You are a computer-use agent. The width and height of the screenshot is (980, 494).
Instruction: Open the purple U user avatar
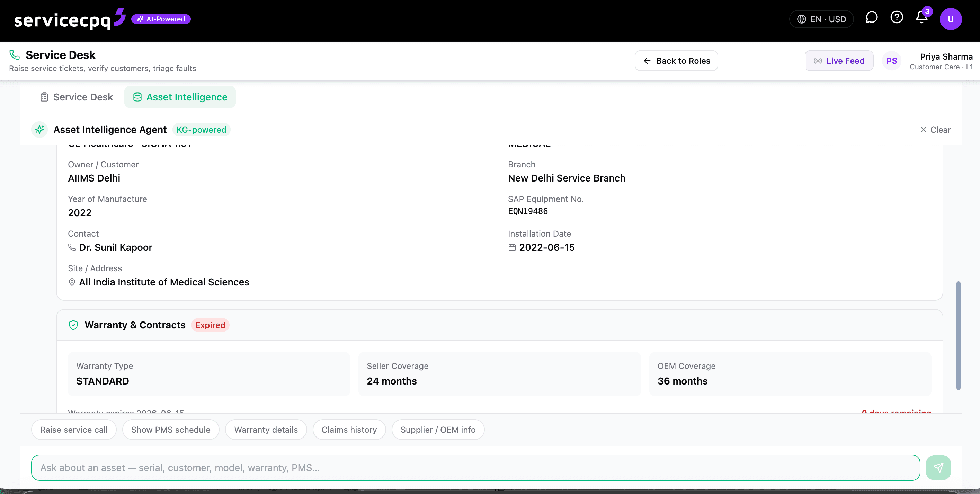click(950, 19)
